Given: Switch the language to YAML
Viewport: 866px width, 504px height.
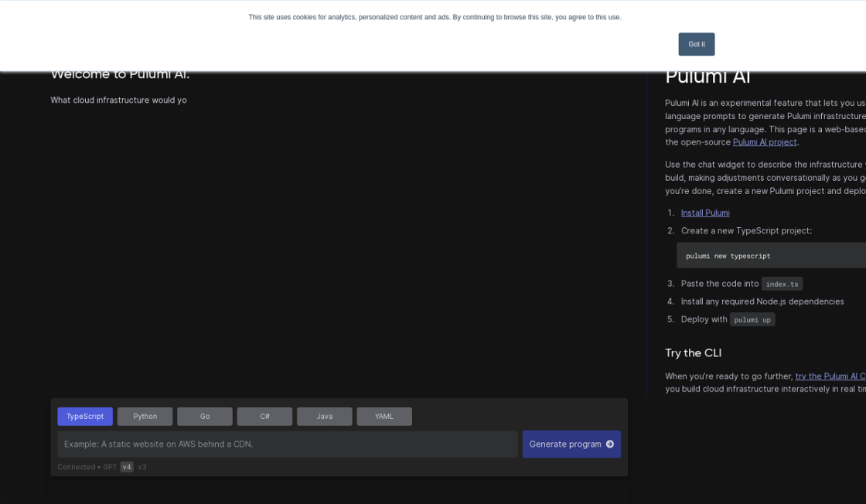Looking at the screenshot, I should pyautogui.click(x=384, y=417).
